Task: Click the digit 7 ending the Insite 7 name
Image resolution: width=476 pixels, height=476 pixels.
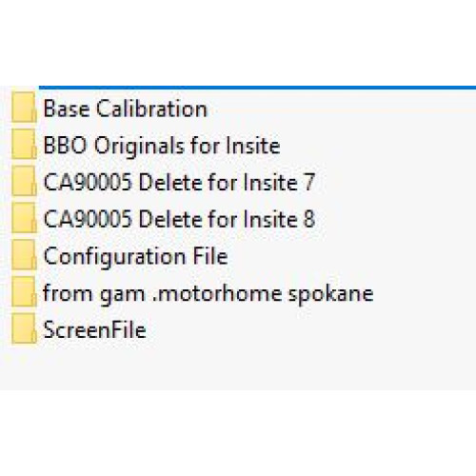Action: click(x=308, y=183)
